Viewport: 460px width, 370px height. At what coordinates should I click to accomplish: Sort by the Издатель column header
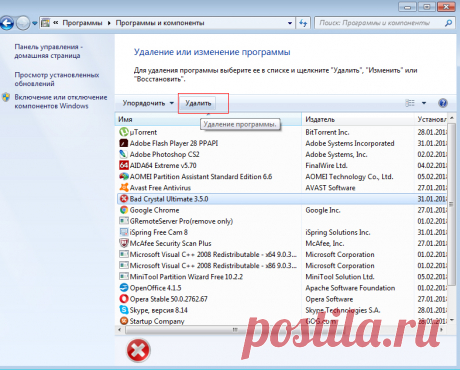click(x=358, y=119)
